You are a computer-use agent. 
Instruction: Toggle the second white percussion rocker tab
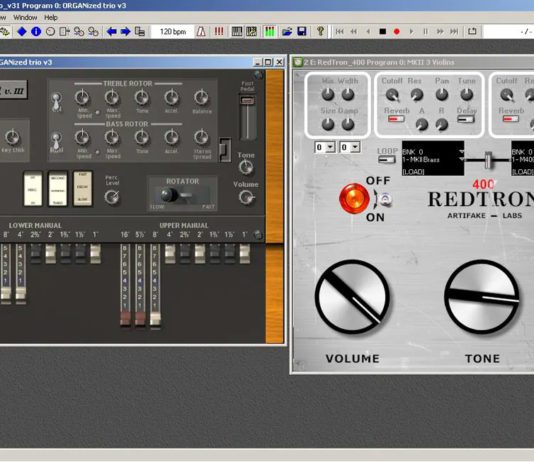[58, 189]
